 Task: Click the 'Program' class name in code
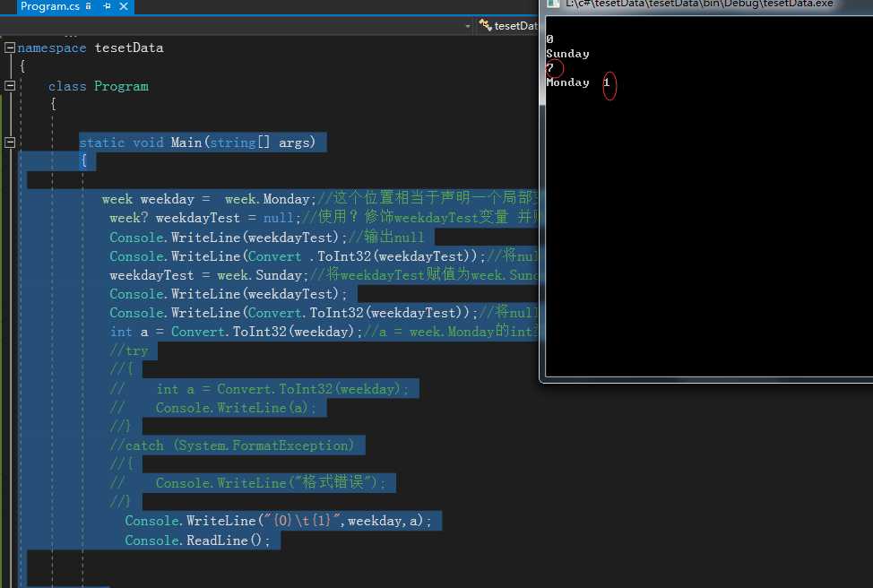121,86
